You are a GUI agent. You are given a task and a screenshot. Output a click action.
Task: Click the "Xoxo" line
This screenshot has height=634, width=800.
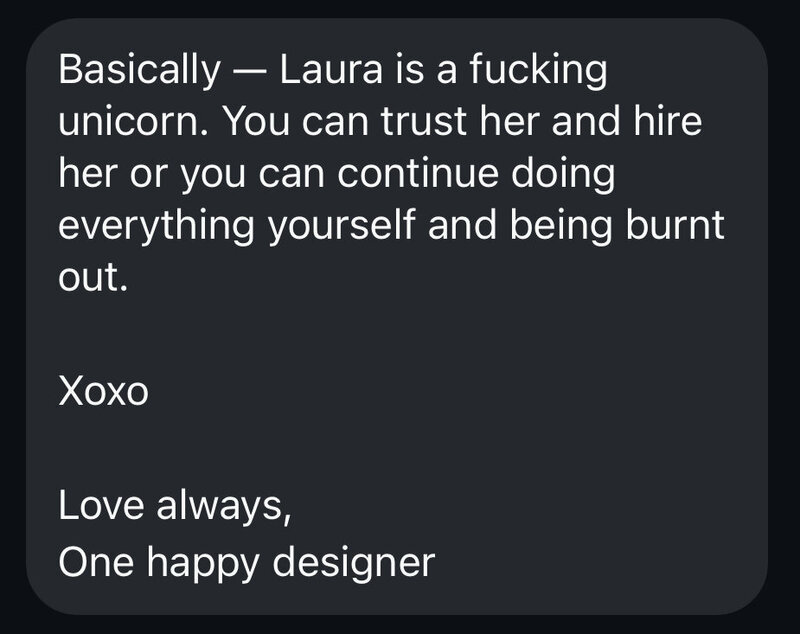[103, 392]
